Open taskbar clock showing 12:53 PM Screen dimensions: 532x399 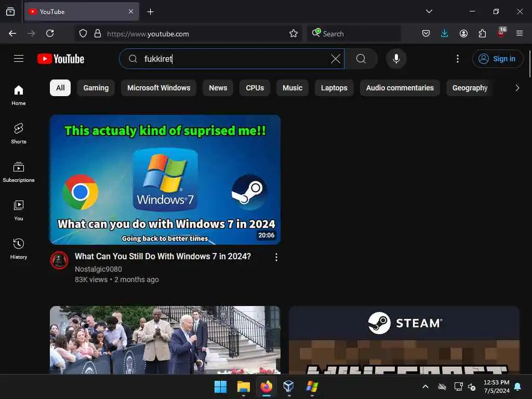tap(496, 387)
